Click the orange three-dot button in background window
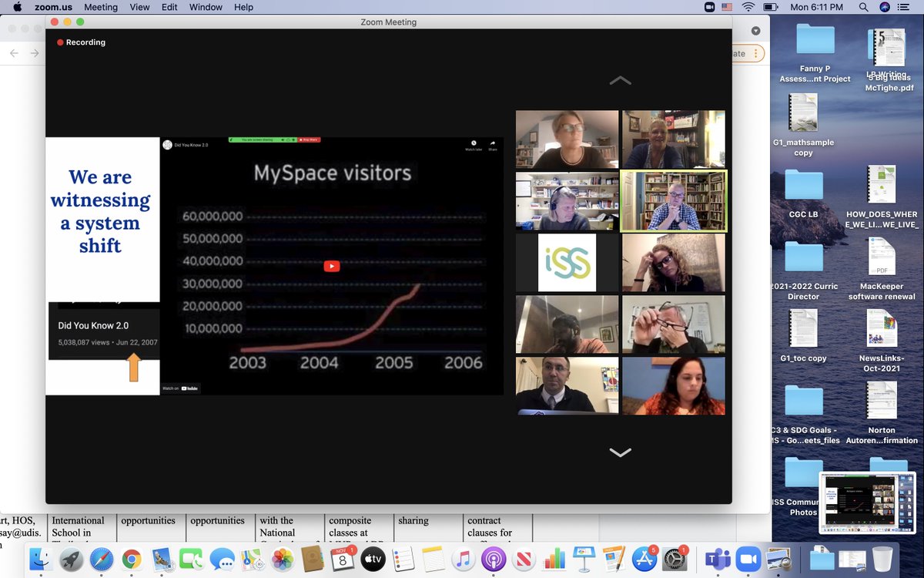924x578 pixels. (x=756, y=53)
